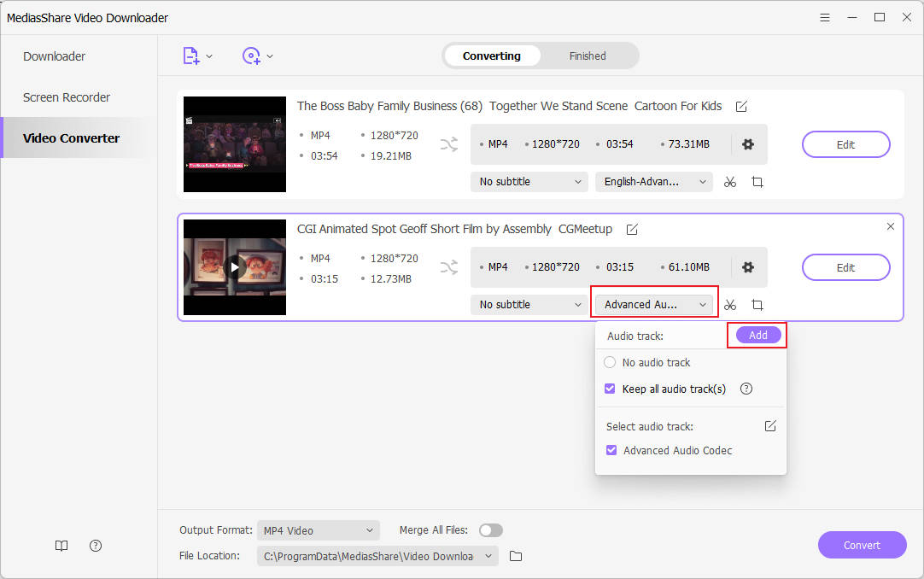The image size is (924, 579).
Task: Rename the Boss Baby title via pencil icon
Action: coord(740,106)
